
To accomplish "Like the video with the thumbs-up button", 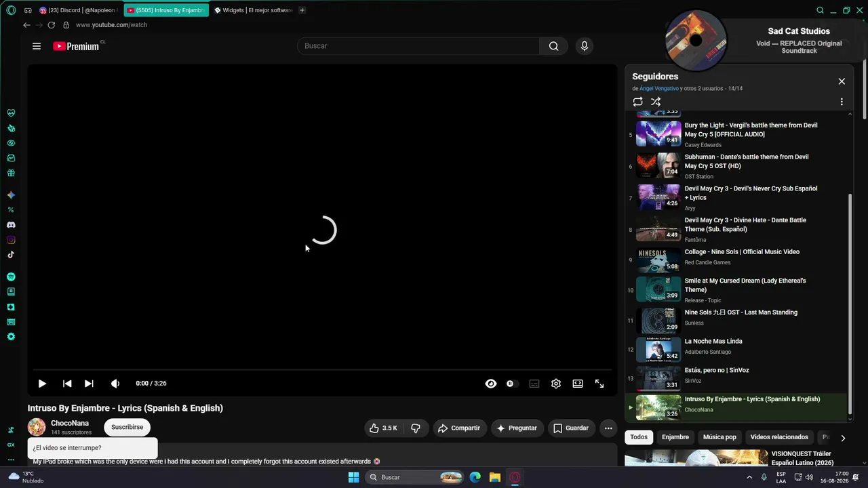I will (x=383, y=428).
